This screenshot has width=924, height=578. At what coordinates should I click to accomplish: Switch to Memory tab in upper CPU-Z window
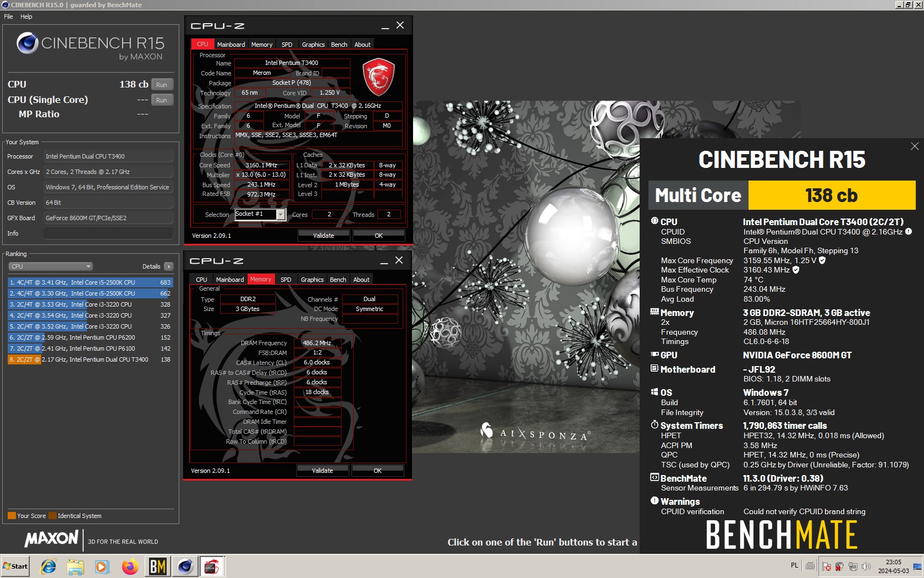click(262, 45)
